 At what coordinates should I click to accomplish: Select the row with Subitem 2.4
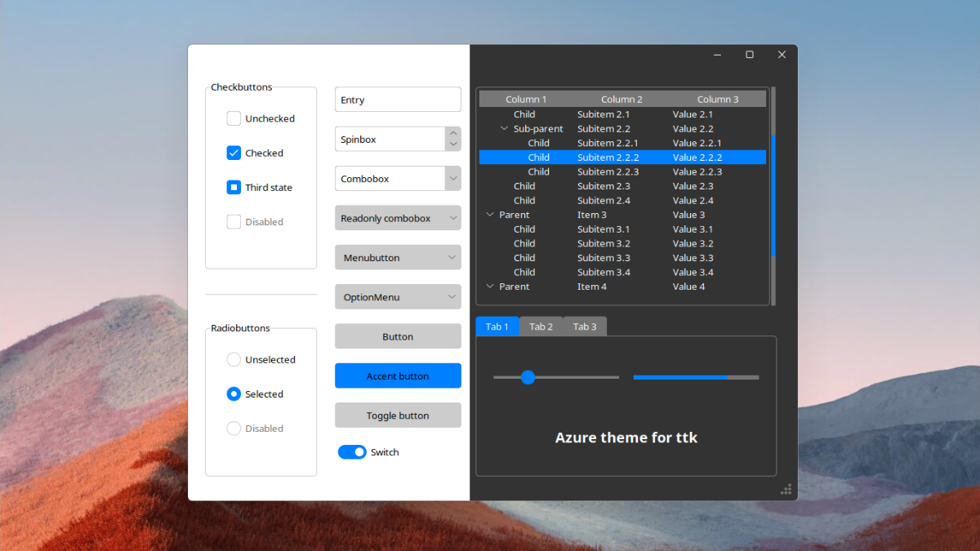coord(622,200)
